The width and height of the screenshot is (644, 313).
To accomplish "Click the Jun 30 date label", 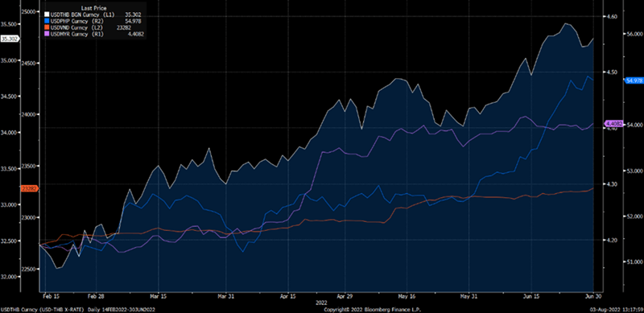I will [x=593, y=295].
